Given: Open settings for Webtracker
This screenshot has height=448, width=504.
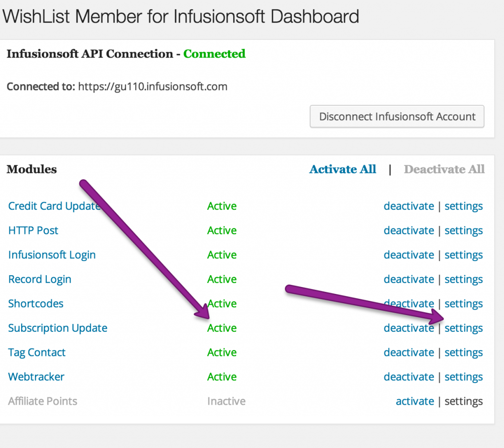Looking at the screenshot, I should pyautogui.click(x=464, y=377).
